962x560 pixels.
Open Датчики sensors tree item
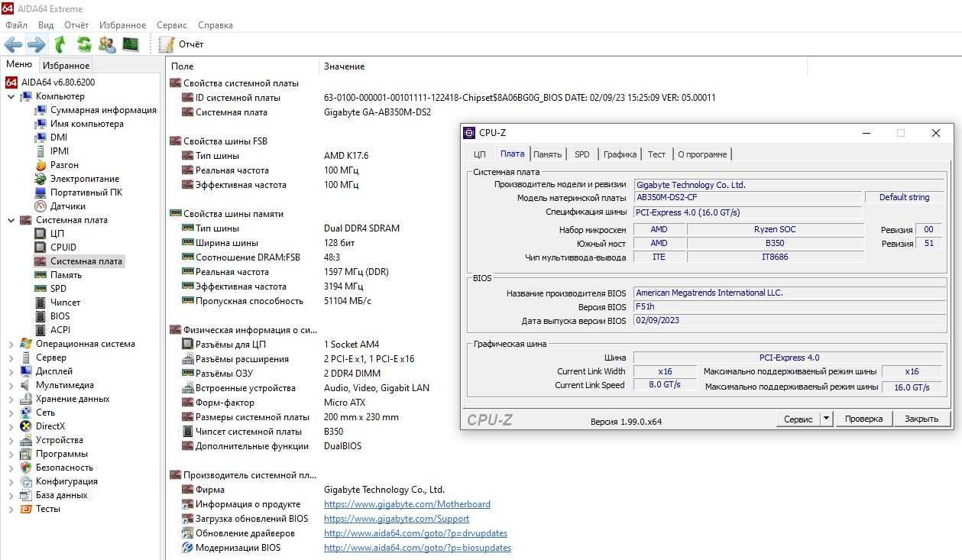(x=68, y=206)
